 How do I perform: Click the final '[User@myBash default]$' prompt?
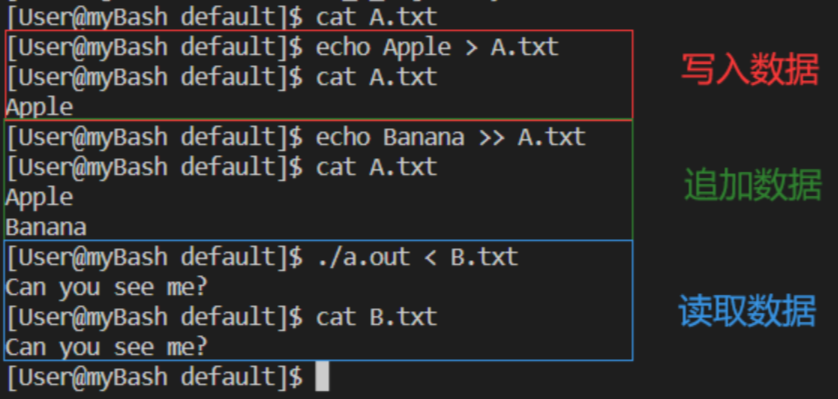pos(154,377)
